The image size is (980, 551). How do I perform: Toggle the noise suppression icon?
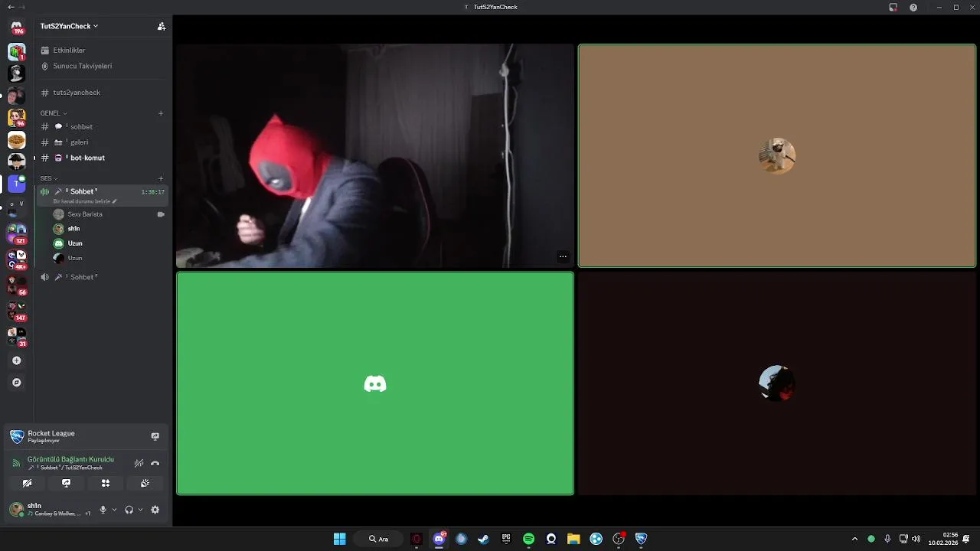(x=139, y=463)
